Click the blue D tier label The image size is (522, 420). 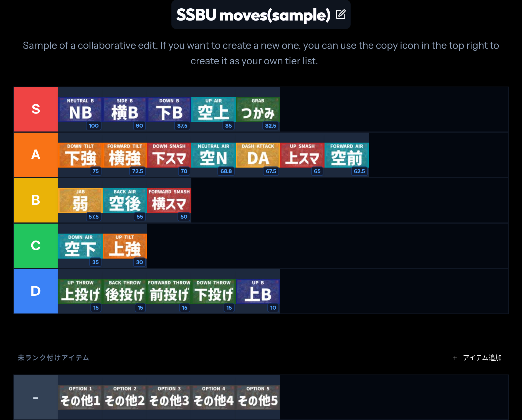36,291
